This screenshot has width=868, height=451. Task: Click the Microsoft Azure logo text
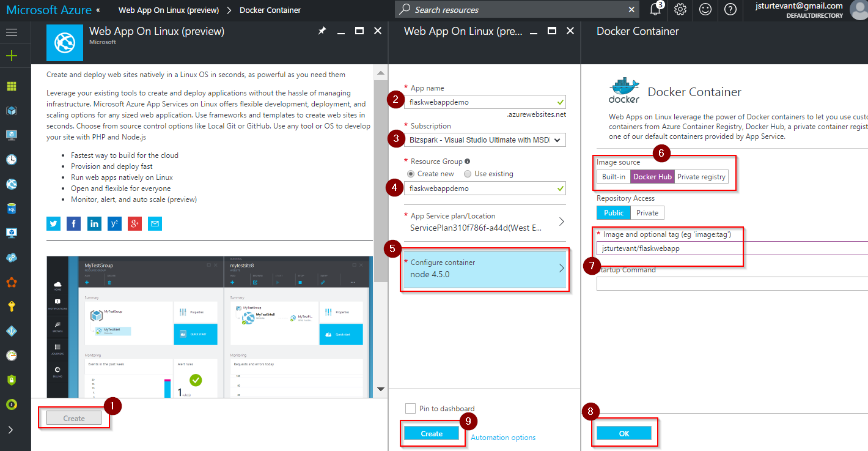point(49,10)
